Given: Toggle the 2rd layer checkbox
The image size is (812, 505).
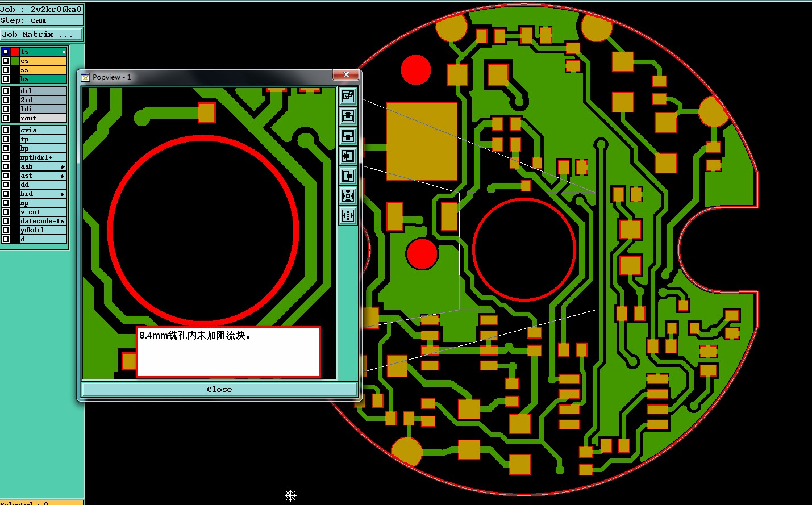Looking at the screenshot, I should 6,100.
